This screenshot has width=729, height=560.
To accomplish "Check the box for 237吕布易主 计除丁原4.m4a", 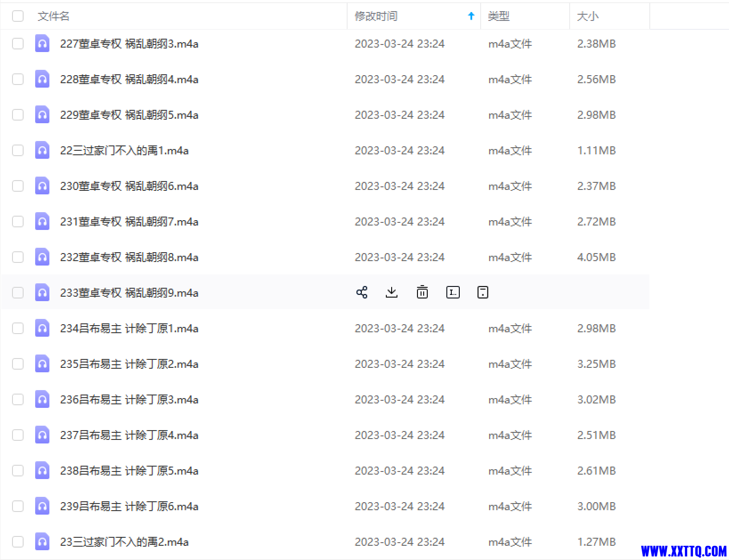I will click(18, 435).
